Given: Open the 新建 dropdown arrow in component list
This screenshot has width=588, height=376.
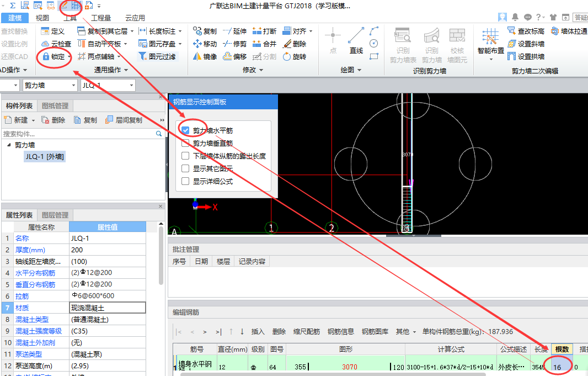Looking at the screenshot, I should click(x=33, y=120).
